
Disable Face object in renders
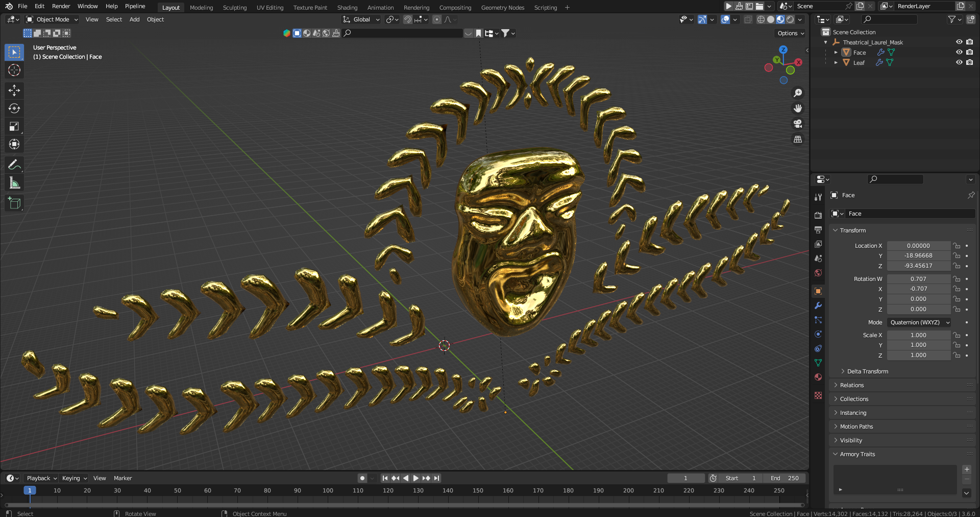[969, 52]
